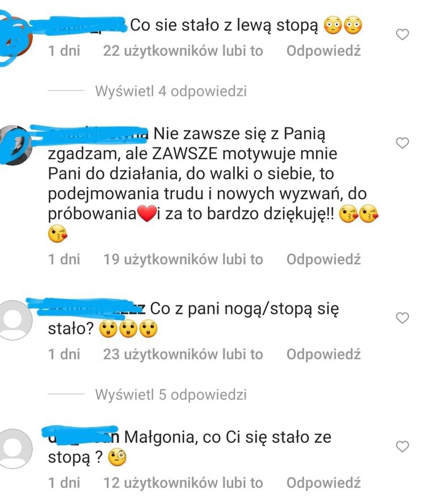Heart the 'Małgonia, co Ci się stało' comment

(402, 446)
